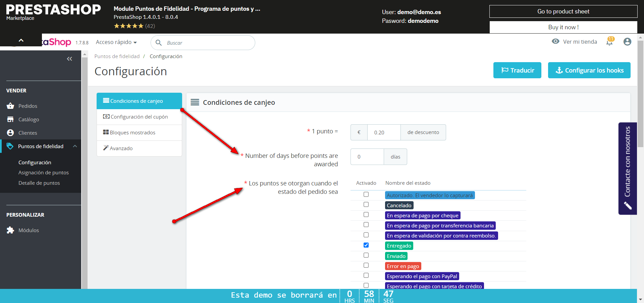Click the Buscar search field
The image size is (644, 303).
coord(203,43)
